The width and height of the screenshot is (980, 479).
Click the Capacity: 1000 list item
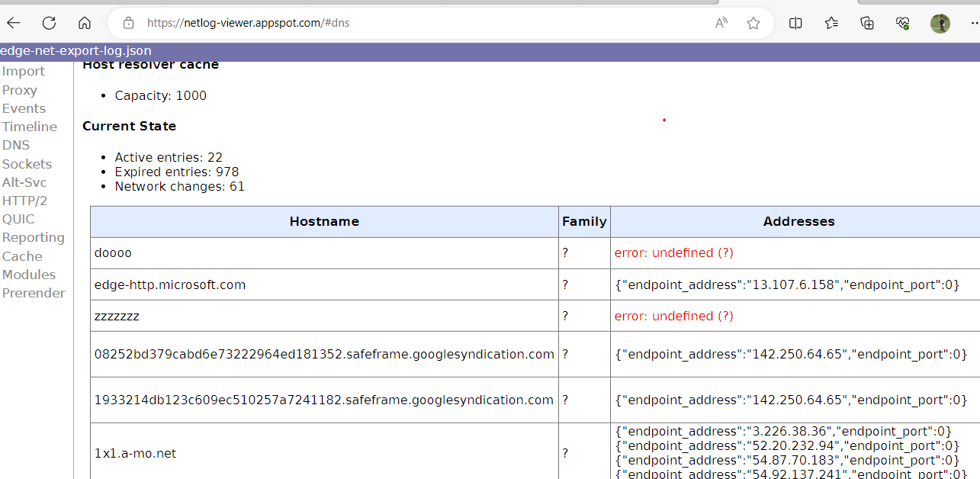click(161, 95)
